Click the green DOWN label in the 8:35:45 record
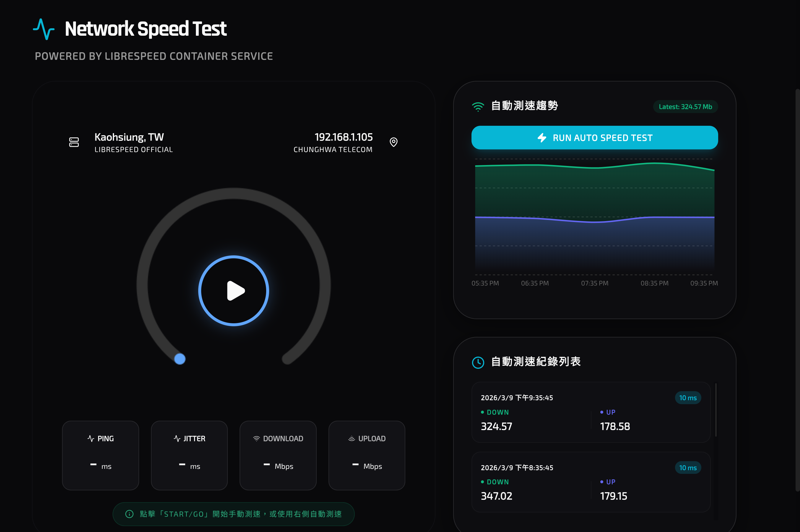 (495, 482)
